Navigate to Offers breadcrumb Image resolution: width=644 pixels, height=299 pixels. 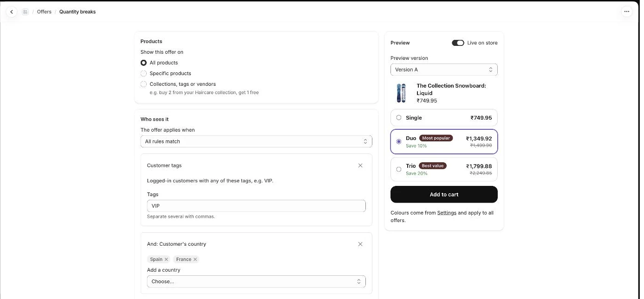click(x=44, y=12)
